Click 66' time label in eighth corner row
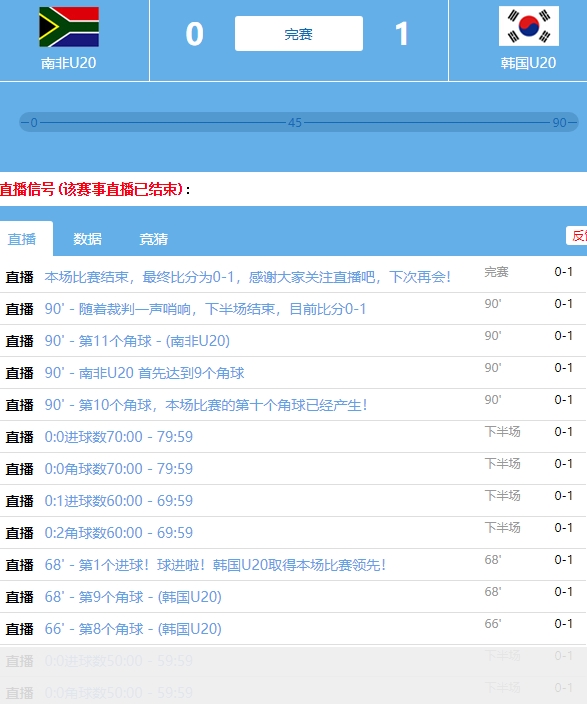The height and width of the screenshot is (704, 587). coord(493,624)
